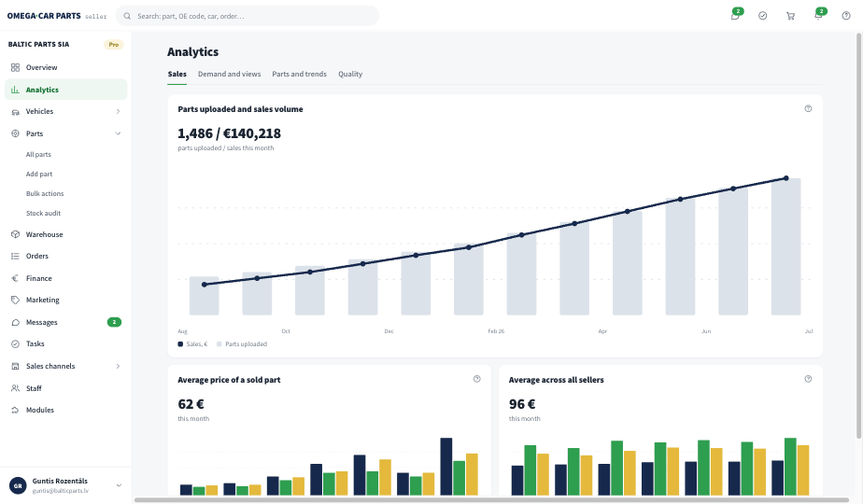This screenshot has width=863, height=504.
Task: Click the Vehicles car icon
Action: tap(15, 112)
